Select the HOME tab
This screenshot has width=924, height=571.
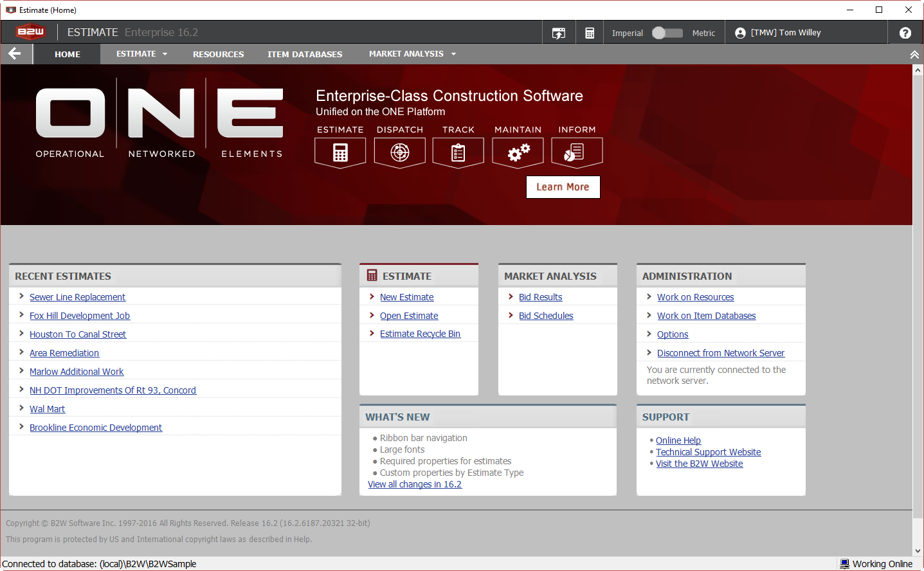tap(68, 54)
